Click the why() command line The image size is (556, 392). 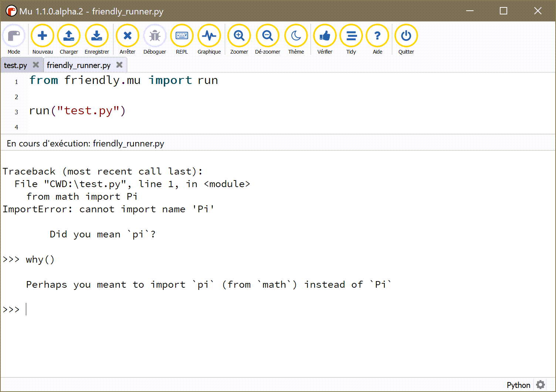[40, 260]
